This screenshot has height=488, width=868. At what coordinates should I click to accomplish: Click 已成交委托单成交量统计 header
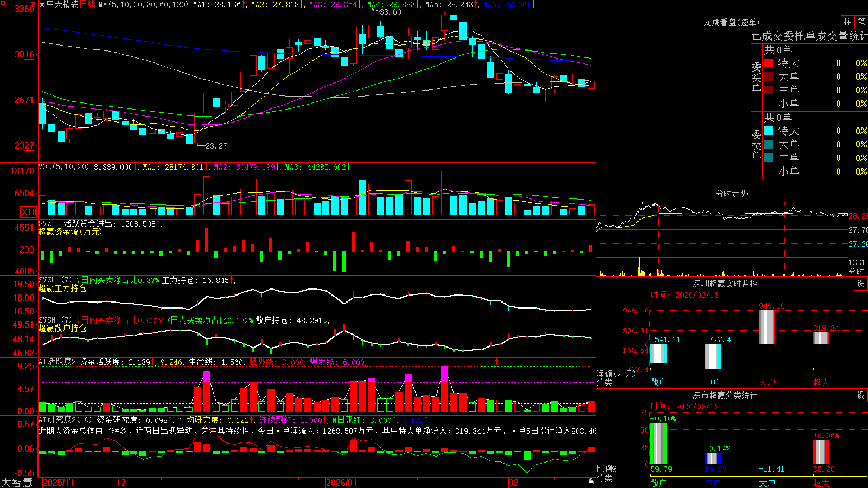[x=809, y=36]
